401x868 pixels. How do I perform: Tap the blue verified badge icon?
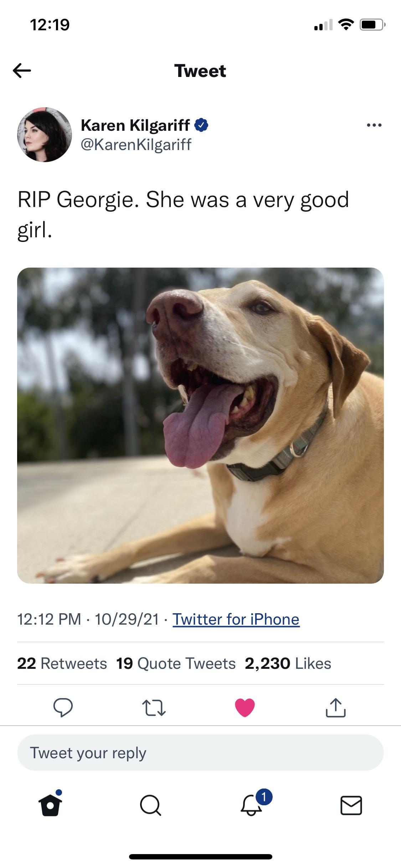pyautogui.click(x=201, y=125)
